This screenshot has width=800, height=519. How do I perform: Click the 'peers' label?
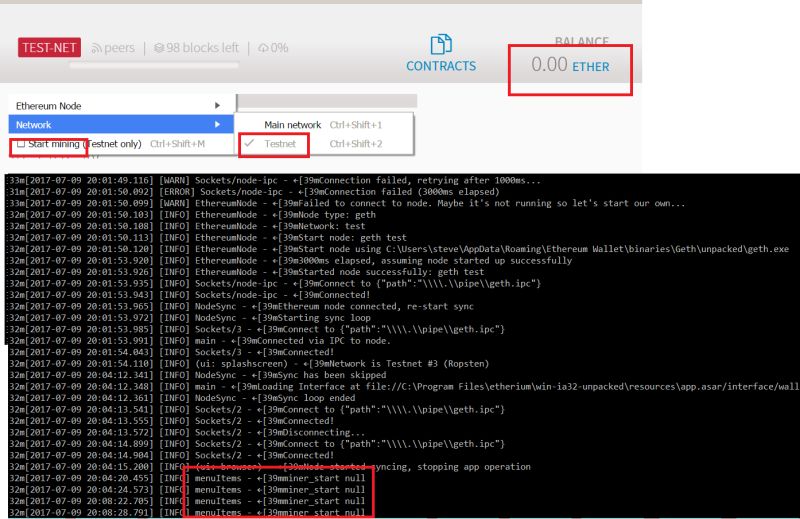(x=119, y=48)
